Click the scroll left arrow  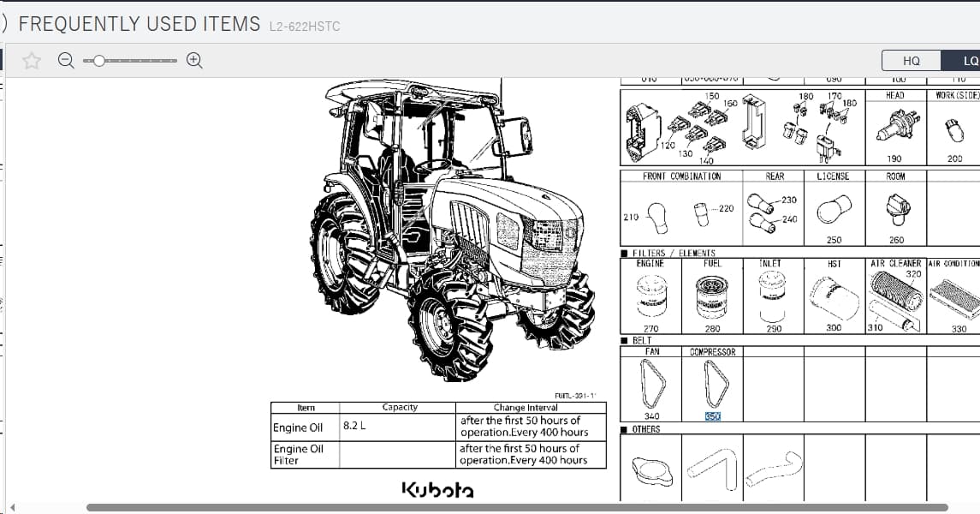13,508
